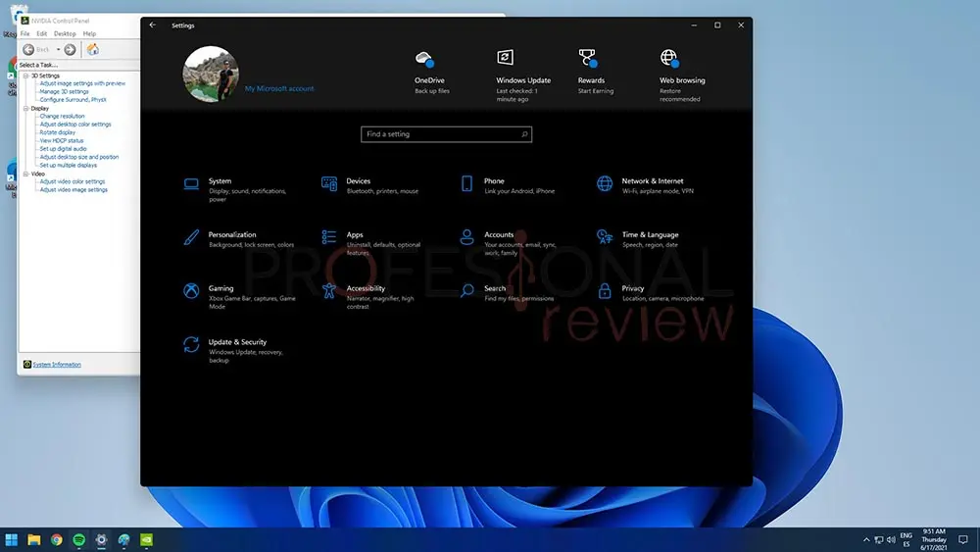Screen dimensions: 980x552
Task: Open Help menu in NVIDIA Control Panel
Action: point(89,33)
